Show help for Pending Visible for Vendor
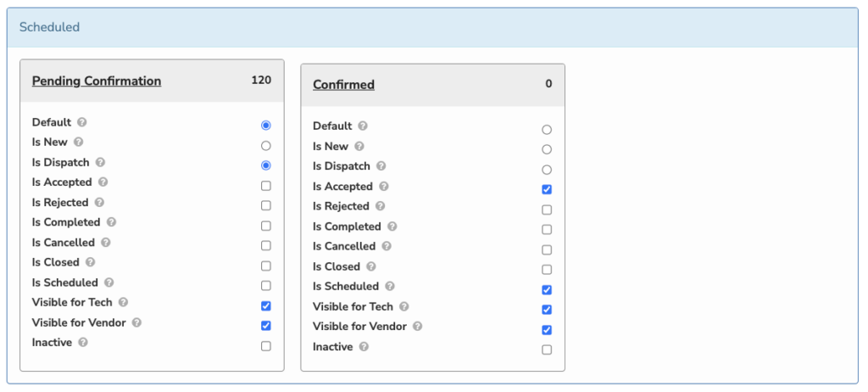Viewport: 868px width, 392px height. tap(136, 322)
